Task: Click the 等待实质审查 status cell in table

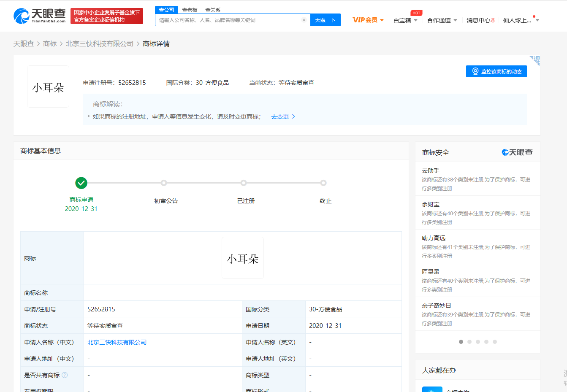Action: pos(163,326)
